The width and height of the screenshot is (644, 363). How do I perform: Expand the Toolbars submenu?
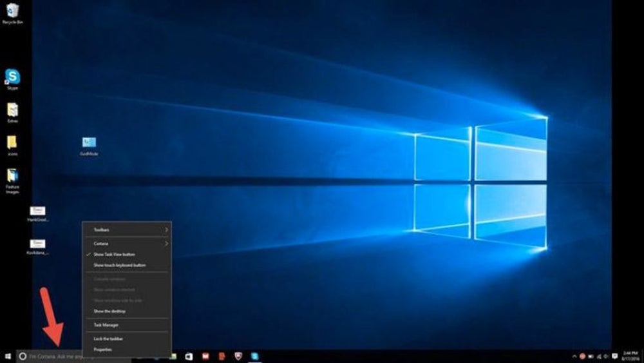127,230
